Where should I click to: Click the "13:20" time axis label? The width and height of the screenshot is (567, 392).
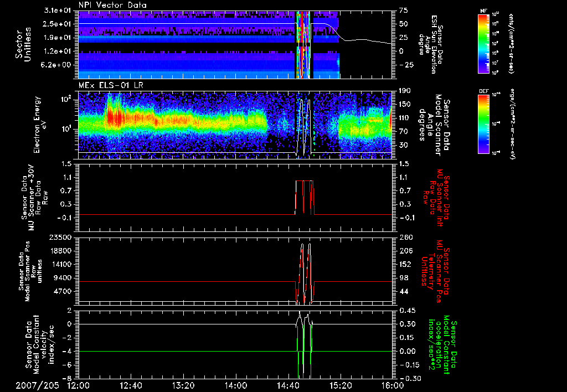[x=183, y=385]
